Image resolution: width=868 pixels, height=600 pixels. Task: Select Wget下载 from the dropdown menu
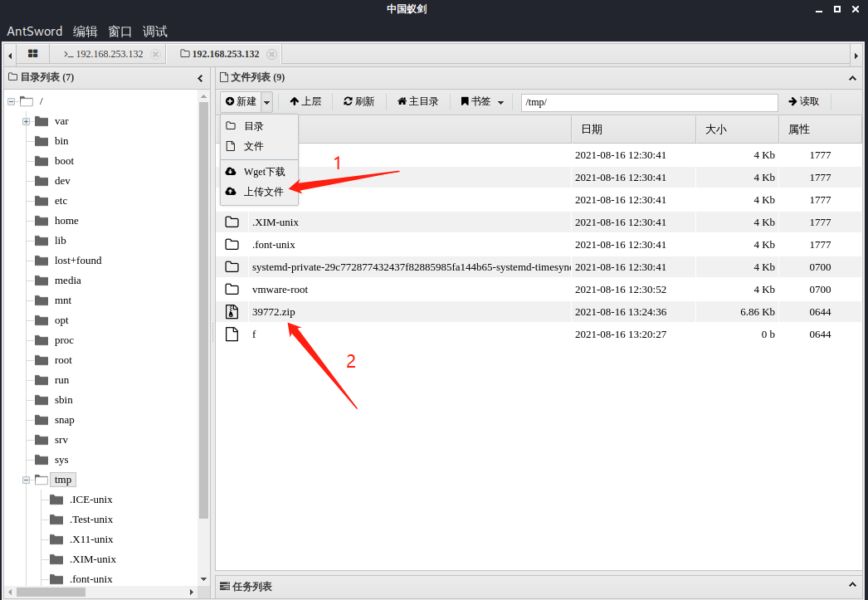pos(259,172)
